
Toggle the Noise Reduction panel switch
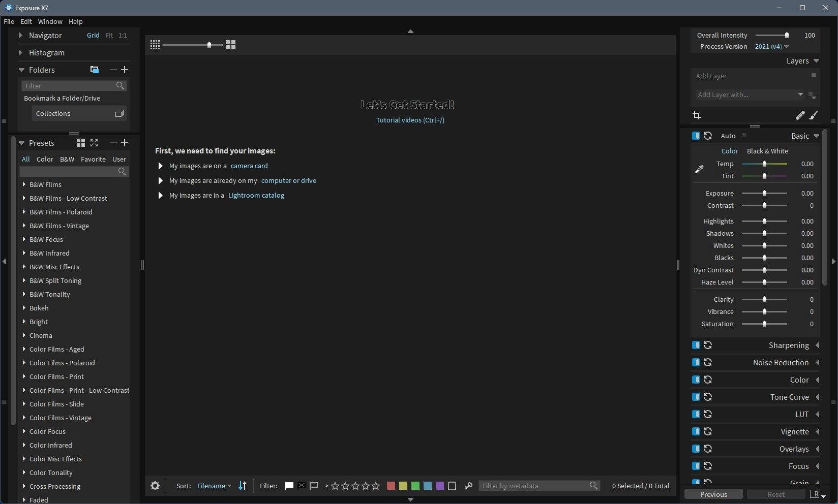(x=696, y=362)
